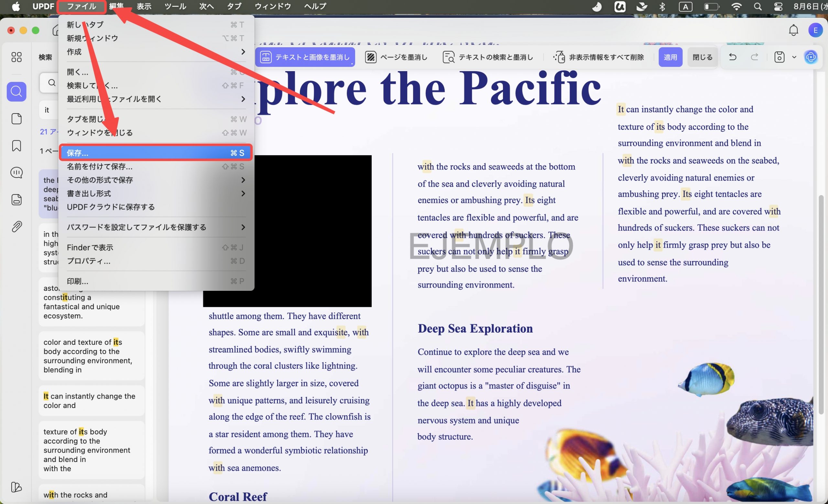This screenshot has height=504, width=828.
Task: Open the 次へ menu in menu bar
Action: pos(206,6)
